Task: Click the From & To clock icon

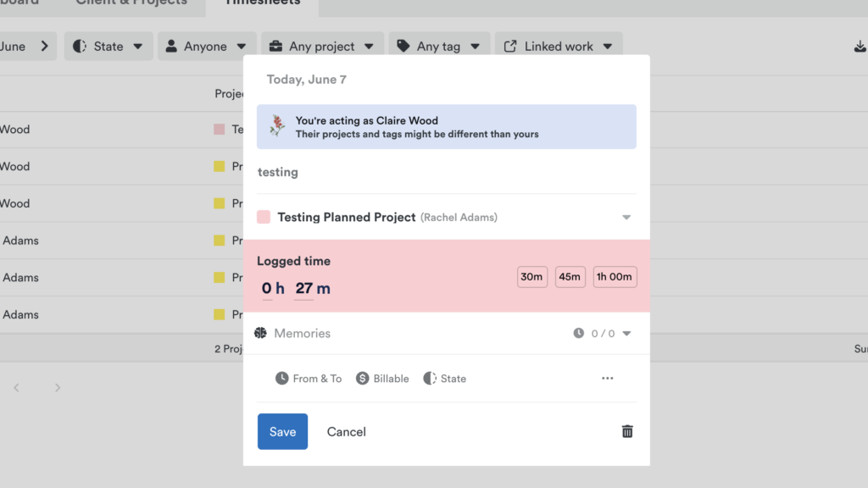Action: point(281,379)
